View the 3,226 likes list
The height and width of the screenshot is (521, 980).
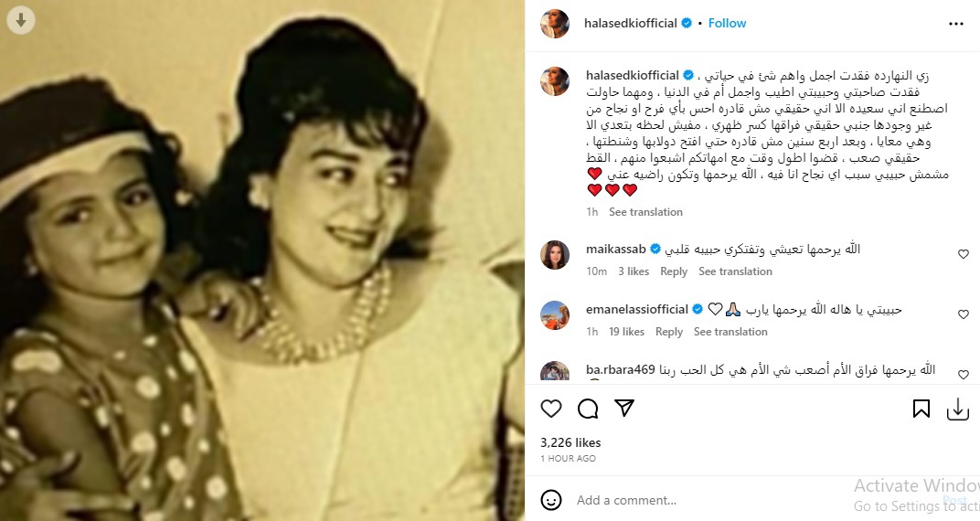(570, 442)
